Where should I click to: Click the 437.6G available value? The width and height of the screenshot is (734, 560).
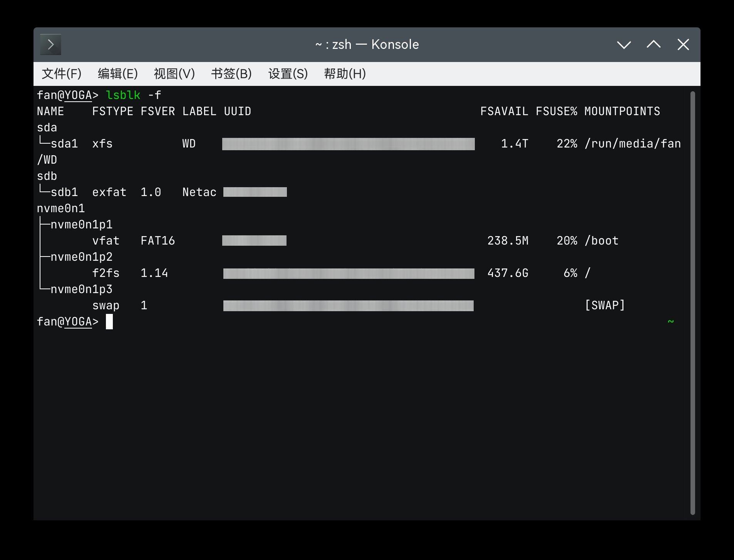tap(508, 273)
